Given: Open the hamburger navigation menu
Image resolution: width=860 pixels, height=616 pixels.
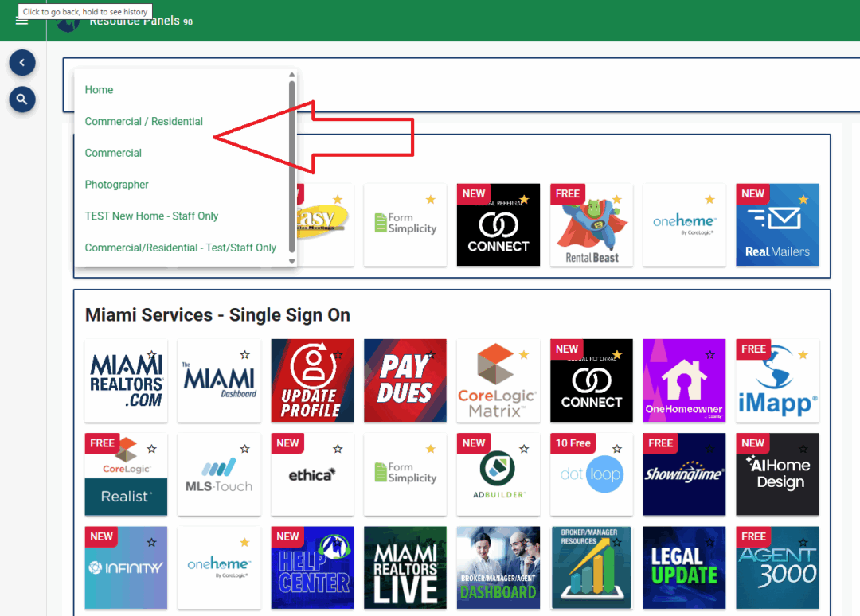Looking at the screenshot, I should [x=22, y=21].
